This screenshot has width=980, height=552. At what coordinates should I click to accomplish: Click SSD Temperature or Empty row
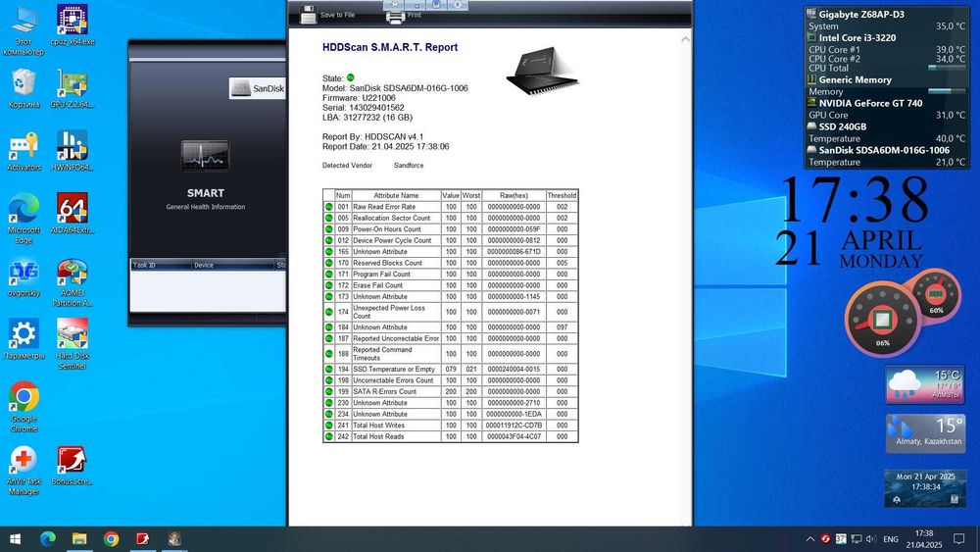point(451,370)
